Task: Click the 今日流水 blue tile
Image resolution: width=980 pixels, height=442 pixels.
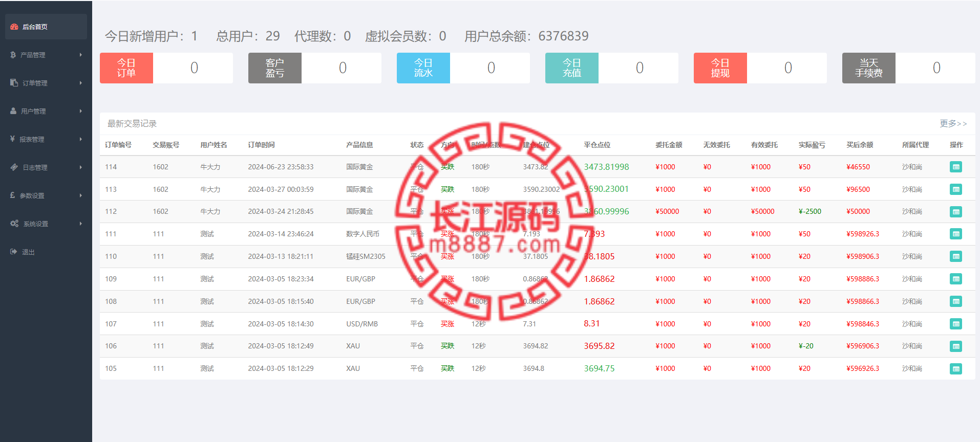Action: coord(423,68)
